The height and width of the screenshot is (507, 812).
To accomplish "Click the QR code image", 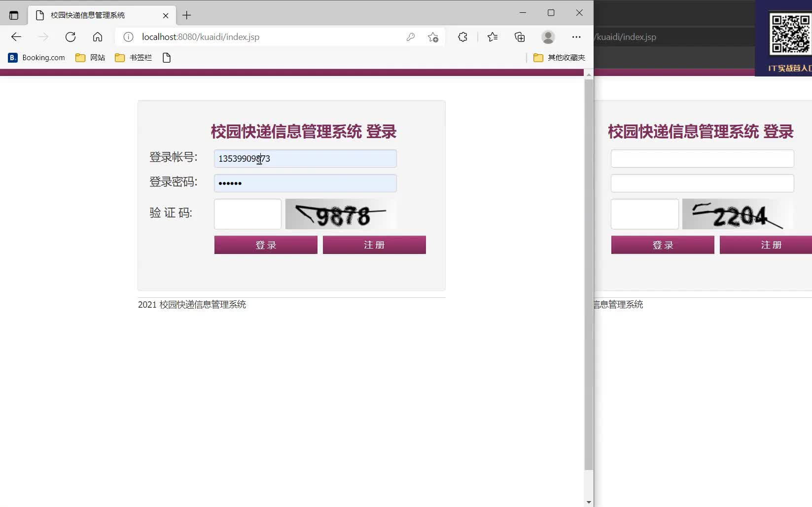I will pyautogui.click(x=790, y=34).
